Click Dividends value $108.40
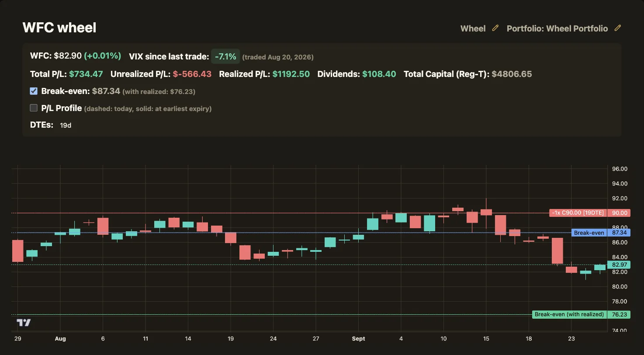644x355 pixels. point(379,74)
